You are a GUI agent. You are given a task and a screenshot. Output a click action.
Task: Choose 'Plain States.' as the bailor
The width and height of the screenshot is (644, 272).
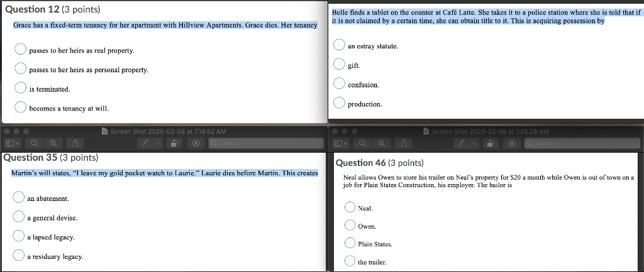[x=350, y=243]
